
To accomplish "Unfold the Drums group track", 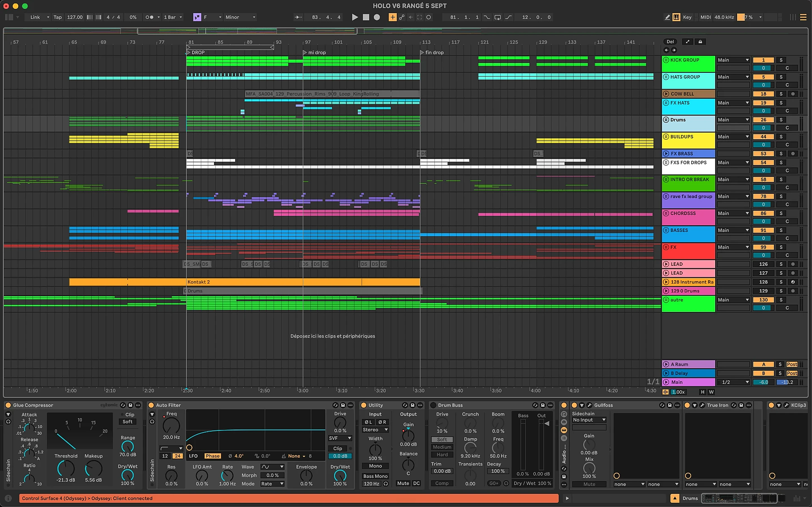I will [666, 120].
